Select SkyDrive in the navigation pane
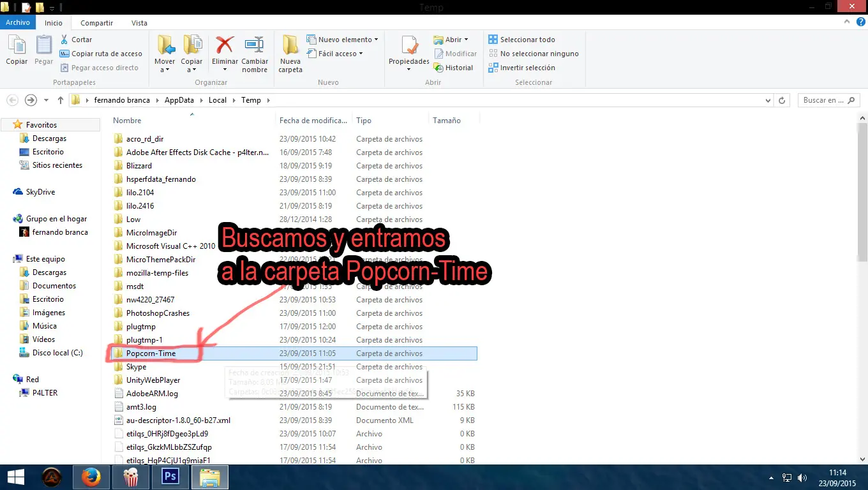Screen dimensions: 868x490 coord(40,192)
